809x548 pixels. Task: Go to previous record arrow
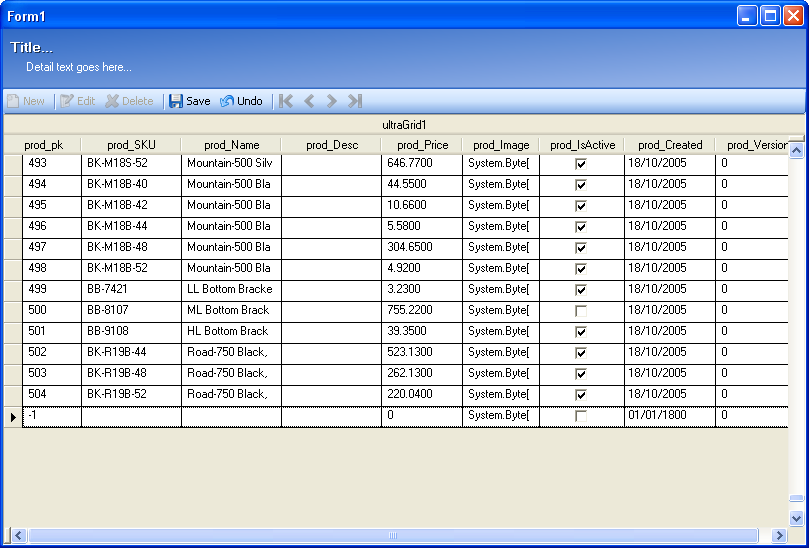coord(309,101)
